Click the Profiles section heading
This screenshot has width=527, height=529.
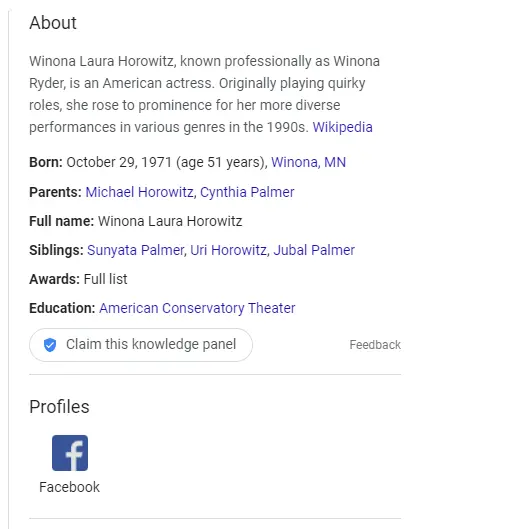(59, 407)
